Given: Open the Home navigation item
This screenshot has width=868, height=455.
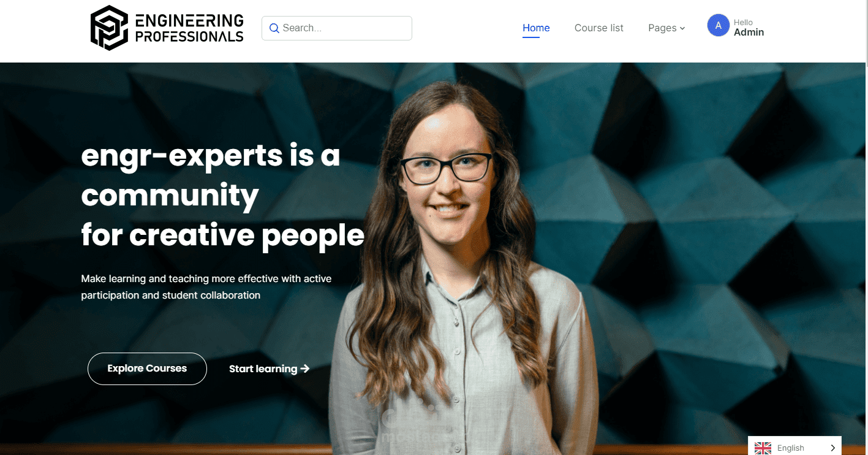Looking at the screenshot, I should pyautogui.click(x=536, y=28).
